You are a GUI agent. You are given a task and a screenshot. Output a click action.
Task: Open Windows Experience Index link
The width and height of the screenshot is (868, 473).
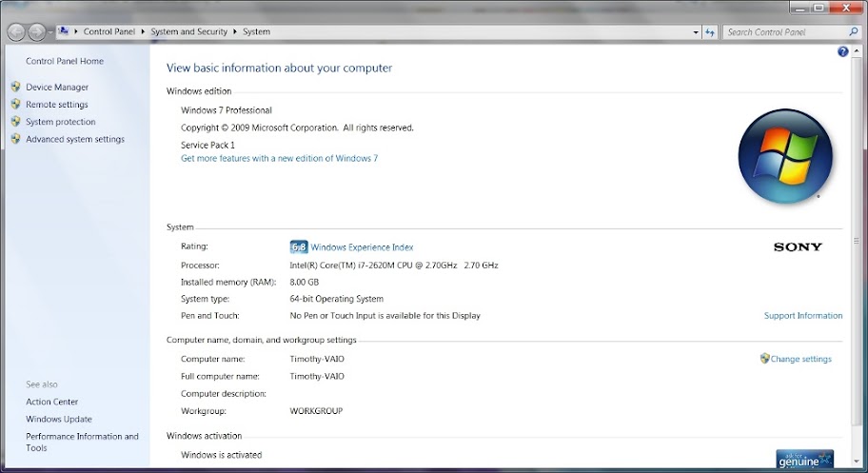pyautogui.click(x=362, y=247)
